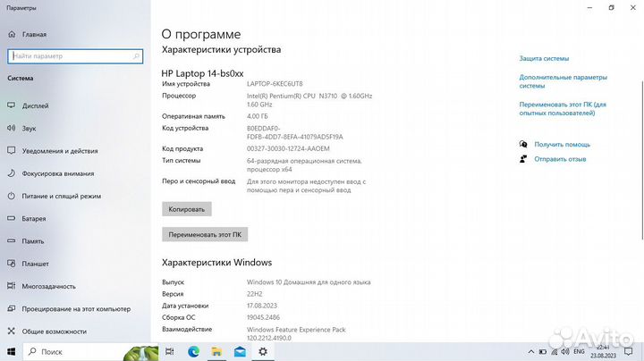The width and height of the screenshot is (644, 361).
Task: Click the volume icon in the system tray
Action: (565, 351)
